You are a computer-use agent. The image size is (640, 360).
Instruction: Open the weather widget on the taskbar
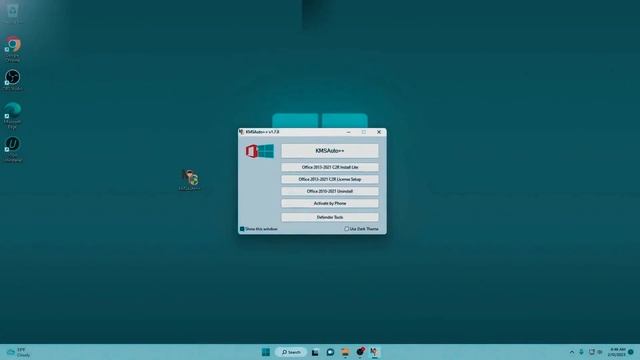(x=18, y=352)
